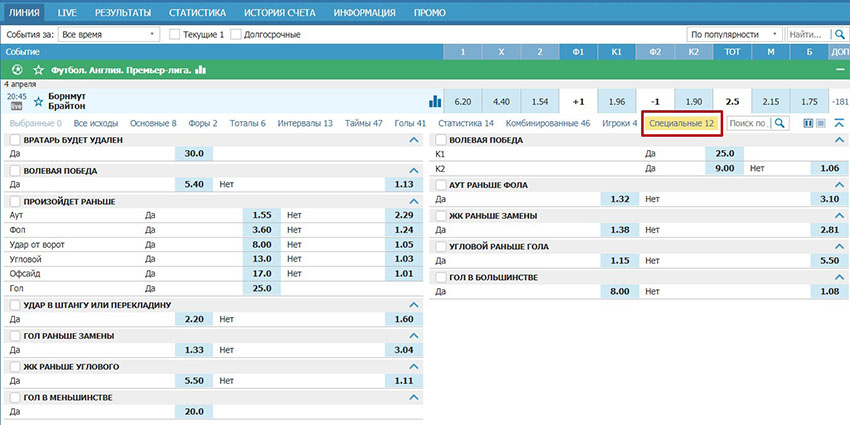Click the Поиск по market search field
850x425 pixels.
point(748,123)
